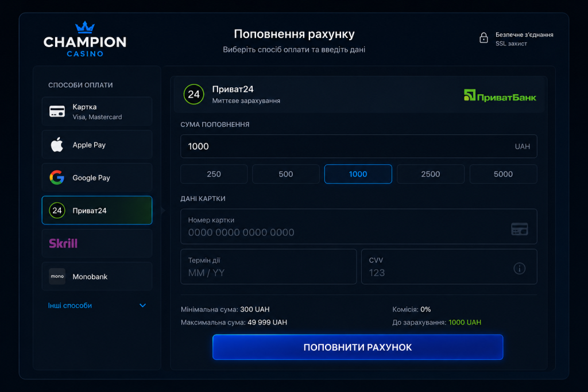Click the СПОСОБИ ОПЛАТИ heading
The image size is (588, 392).
point(80,85)
